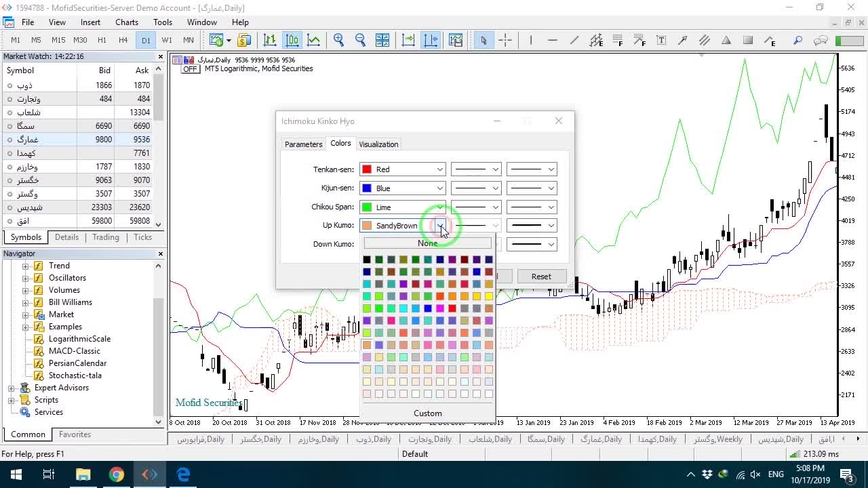Open Kijun-sen line width dropdown
The image size is (868, 488).
point(532,188)
